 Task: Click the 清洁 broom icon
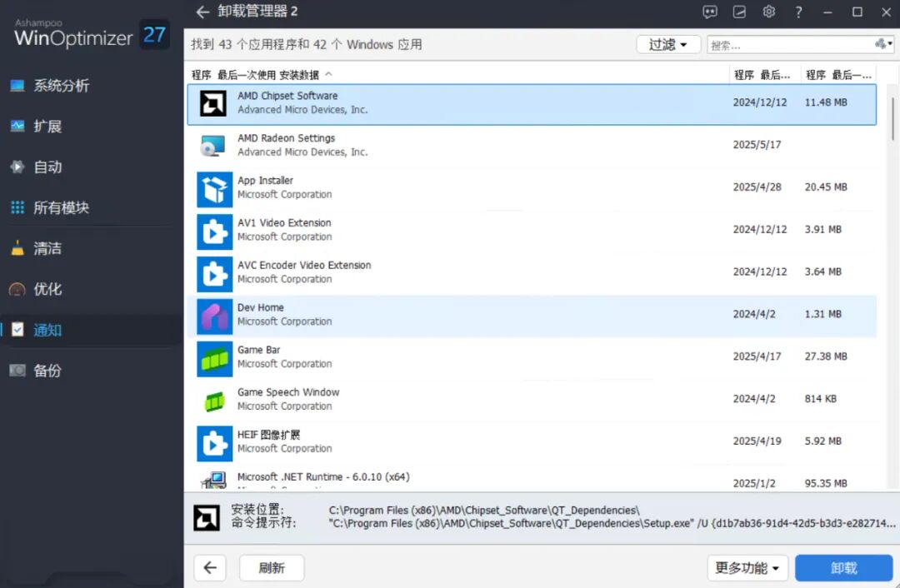click(x=17, y=248)
